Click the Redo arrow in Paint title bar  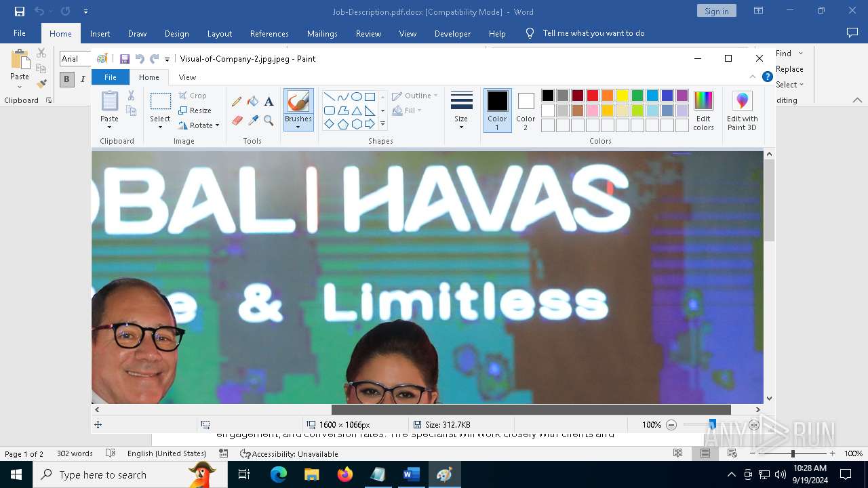(x=154, y=59)
